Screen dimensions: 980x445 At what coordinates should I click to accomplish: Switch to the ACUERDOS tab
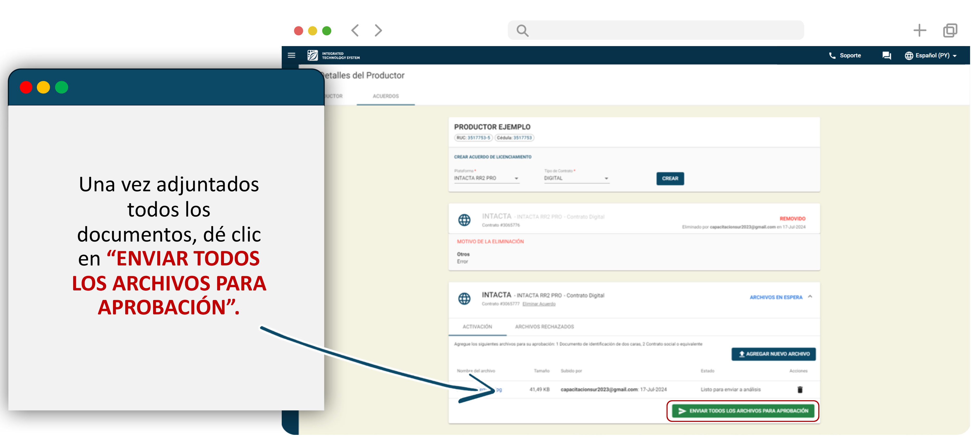tap(385, 96)
